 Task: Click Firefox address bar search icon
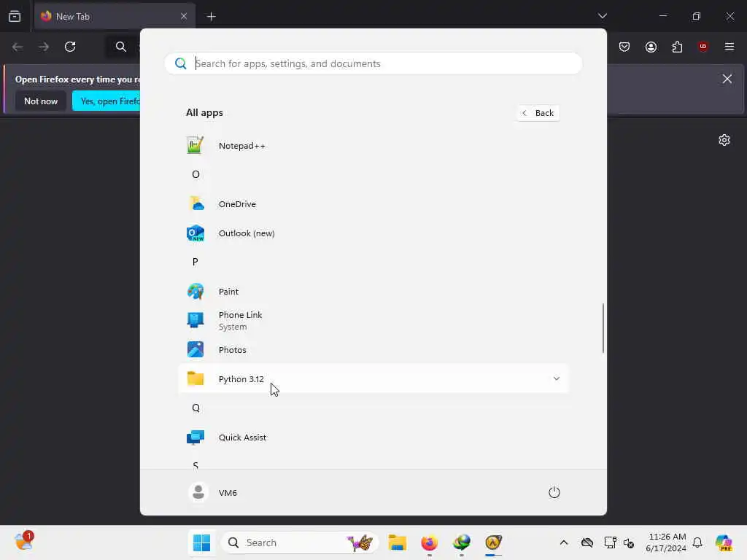point(121,47)
